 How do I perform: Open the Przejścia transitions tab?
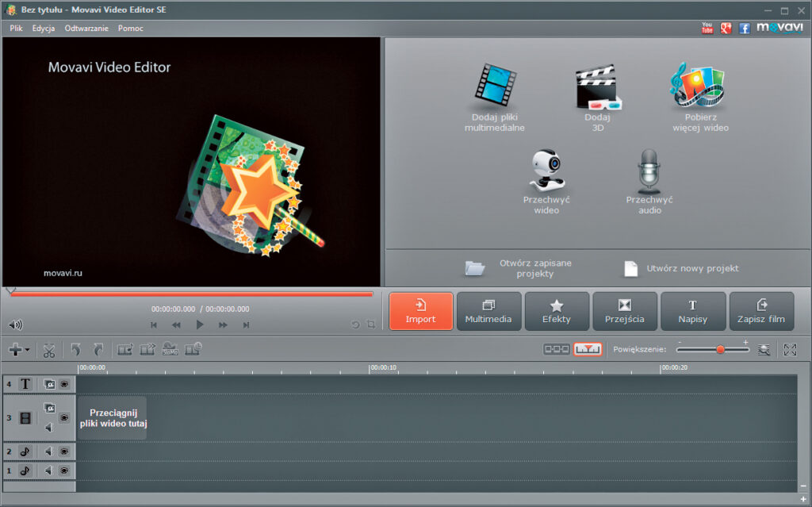click(624, 311)
